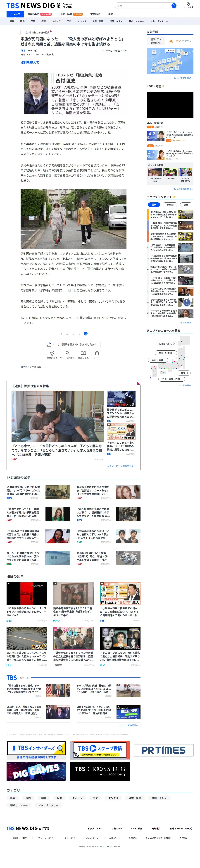Open the シノキャリ video thumbnail
This screenshot has width=200, height=868.
point(170,172)
